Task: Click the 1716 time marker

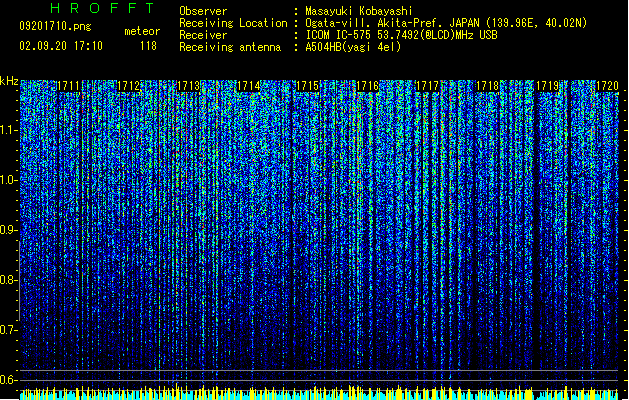Action: (367, 86)
